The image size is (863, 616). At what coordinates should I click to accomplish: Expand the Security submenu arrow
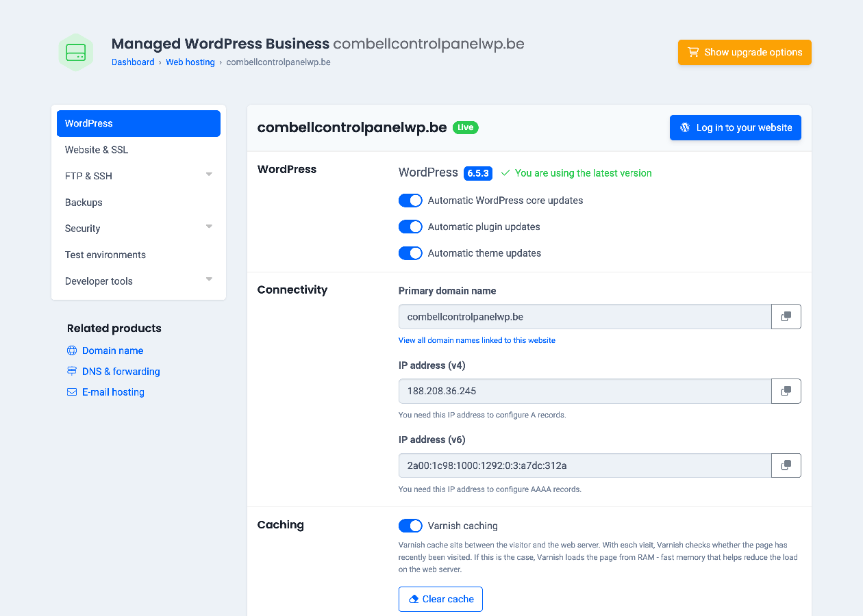click(209, 227)
